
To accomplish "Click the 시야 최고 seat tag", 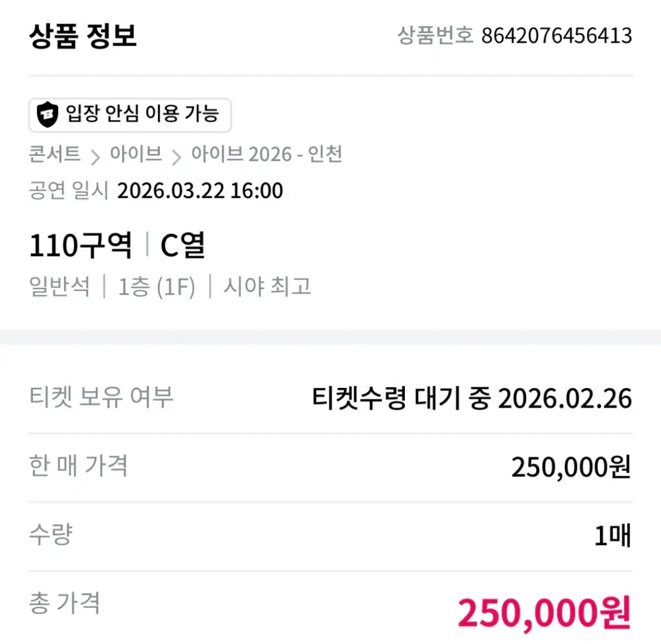I will 267,286.
